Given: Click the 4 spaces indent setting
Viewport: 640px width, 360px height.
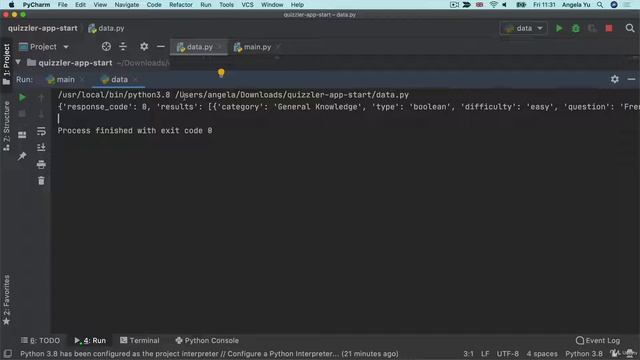Looking at the screenshot, I should click(542, 354).
